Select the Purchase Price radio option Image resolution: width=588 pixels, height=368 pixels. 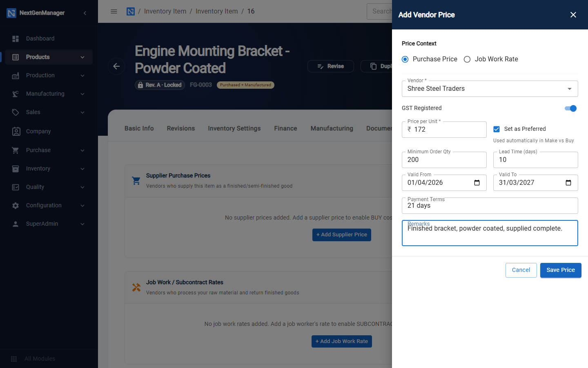pos(405,59)
